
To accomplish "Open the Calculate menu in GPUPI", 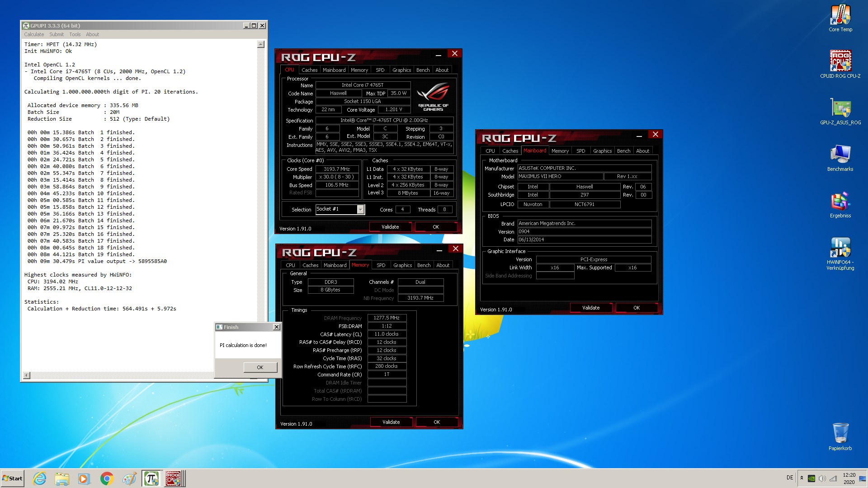I will (34, 34).
